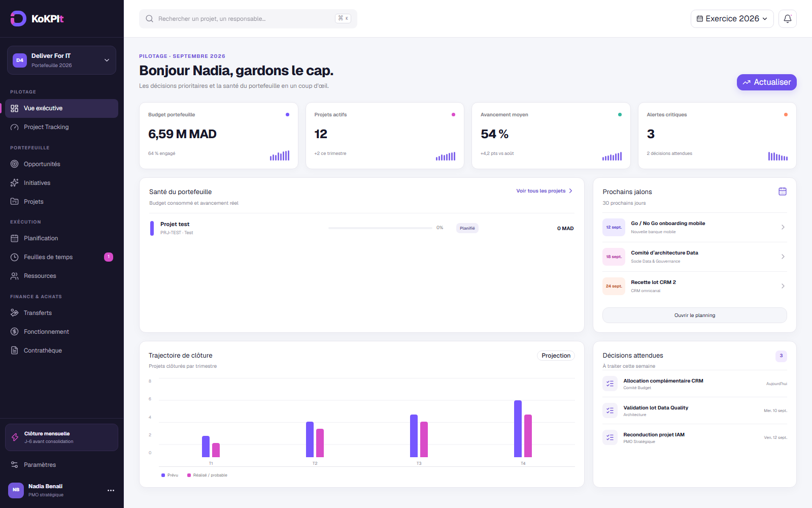The height and width of the screenshot is (508, 812).
Task: Open the Clôture mensuelle card
Action: point(61,437)
